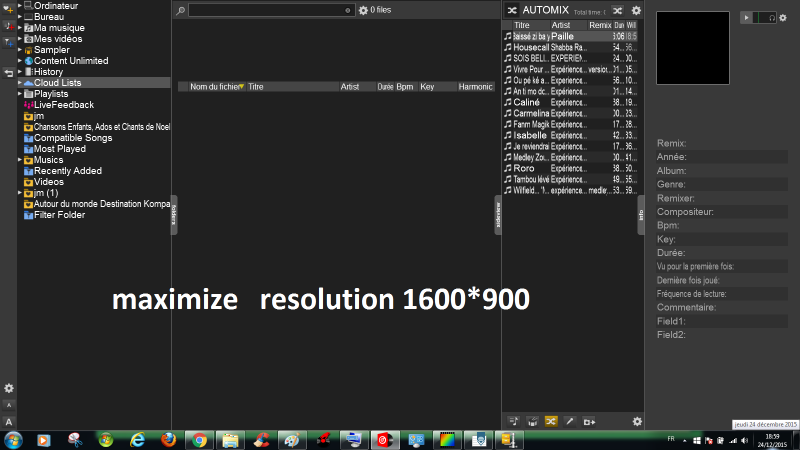Add a filter folder with the blue plus icon
The image size is (800, 450).
coord(8,43)
